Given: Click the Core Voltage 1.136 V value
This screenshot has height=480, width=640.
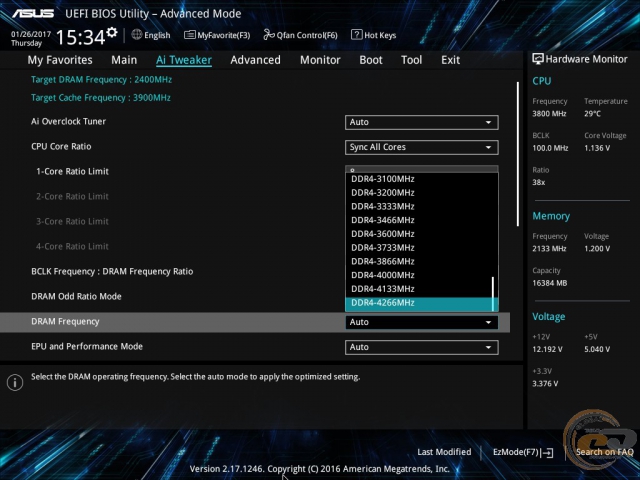Looking at the screenshot, I should pyautogui.click(x=597, y=148).
